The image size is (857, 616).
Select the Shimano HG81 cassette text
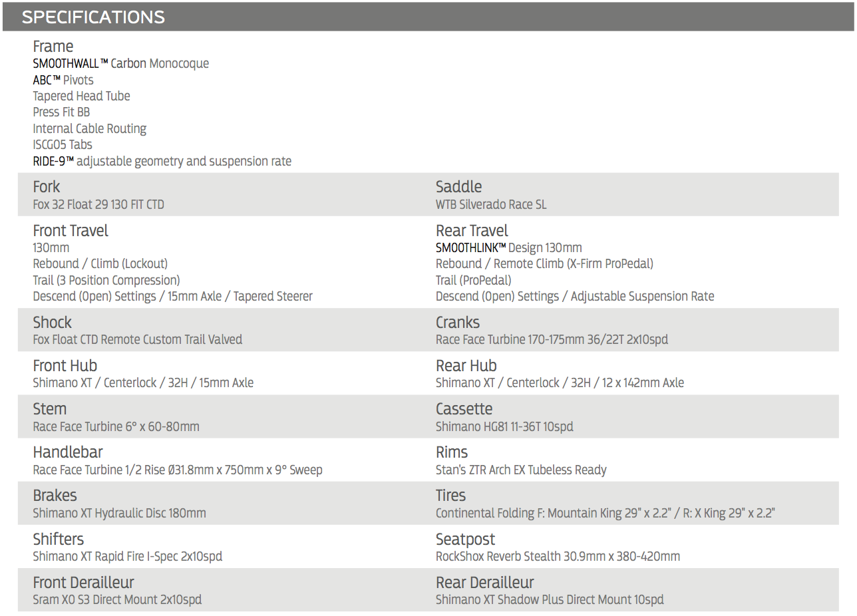click(x=504, y=427)
